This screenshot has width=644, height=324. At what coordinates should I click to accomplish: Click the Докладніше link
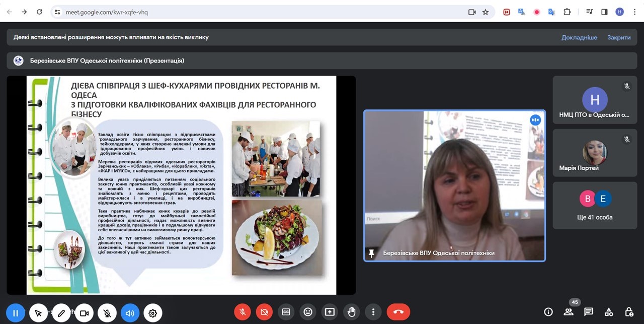click(579, 37)
